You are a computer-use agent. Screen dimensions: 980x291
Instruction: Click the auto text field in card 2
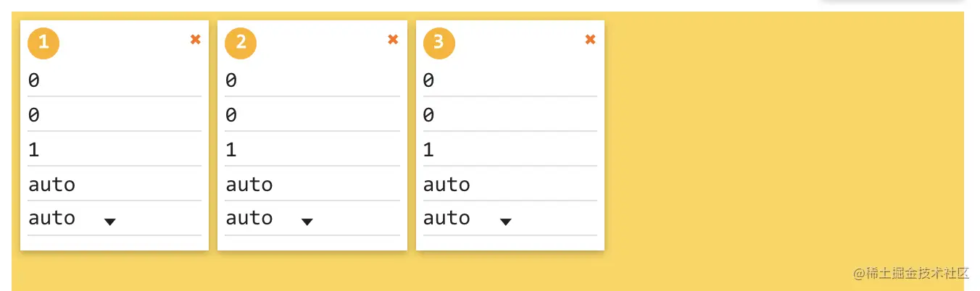point(312,185)
